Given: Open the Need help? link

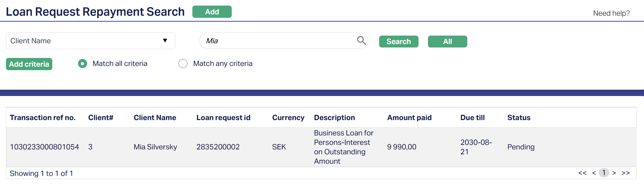Looking at the screenshot, I should point(611,13).
